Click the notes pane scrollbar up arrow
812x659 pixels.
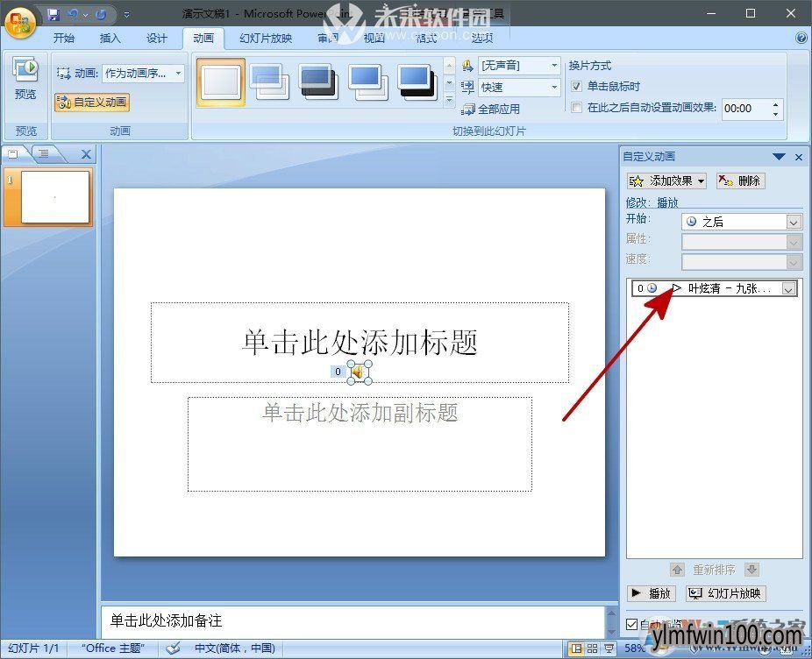coord(611,613)
